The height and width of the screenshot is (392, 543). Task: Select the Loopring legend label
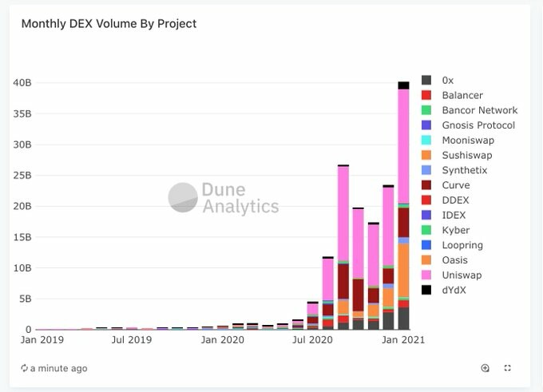click(x=462, y=245)
